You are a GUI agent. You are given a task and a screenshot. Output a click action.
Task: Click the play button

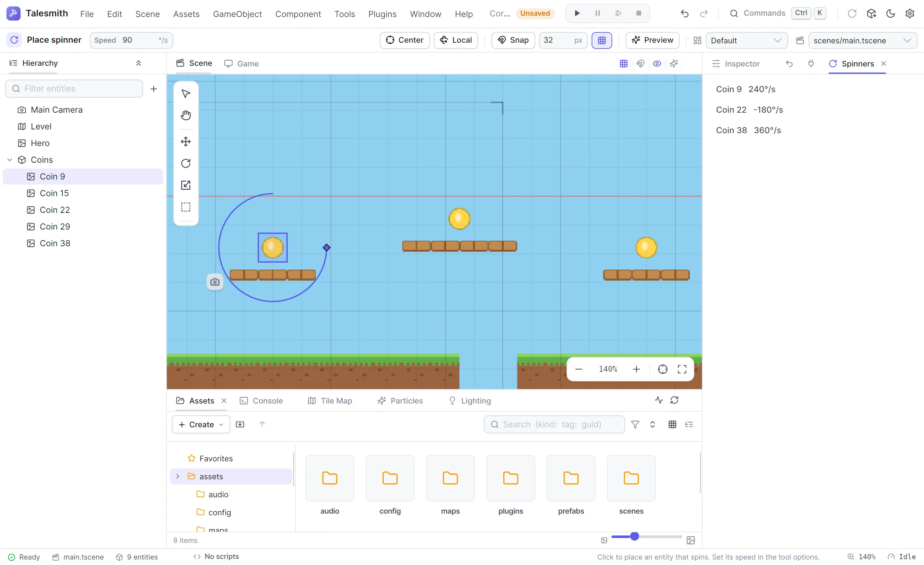[577, 13]
